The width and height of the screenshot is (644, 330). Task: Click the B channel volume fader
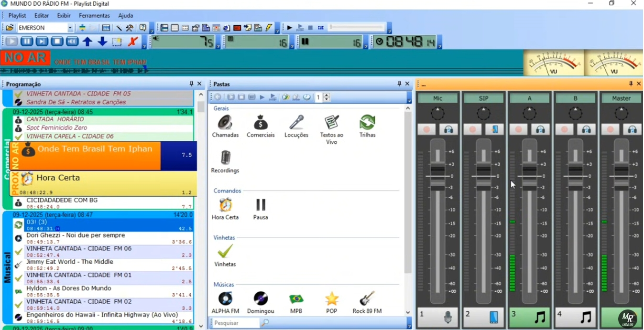tap(575, 177)
